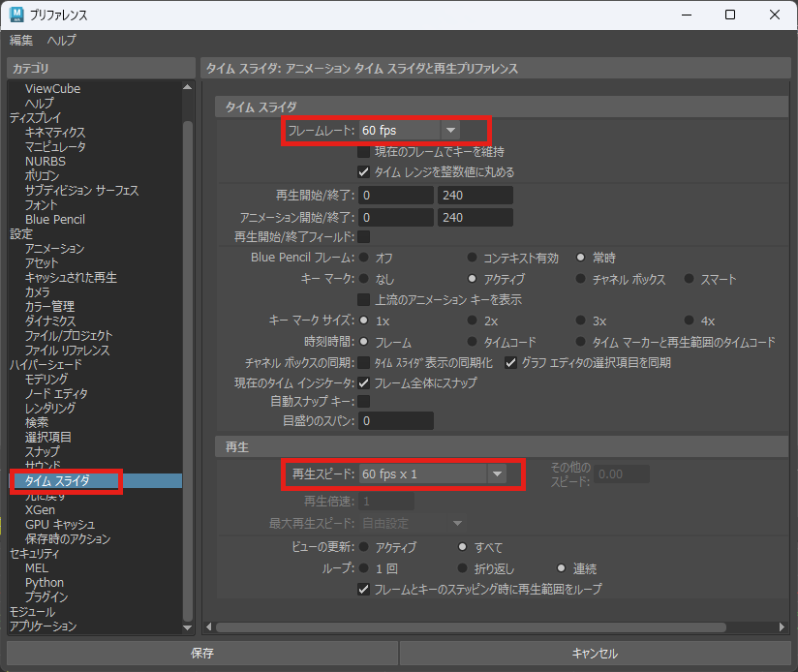Image resolution: width=798 pixels, height=672 pixels.
Task: Select アニメーション category in list
Action: pos(55,248)
